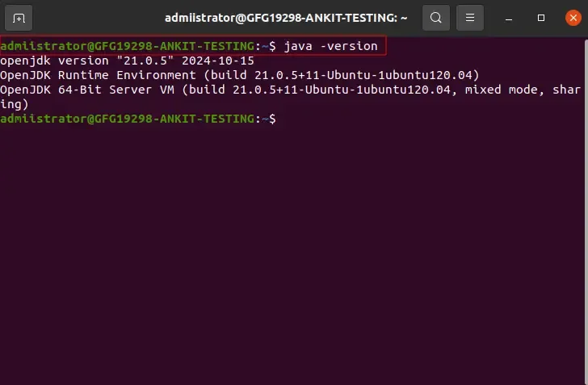Click the first green prompt username

click(x=40, y=46)
